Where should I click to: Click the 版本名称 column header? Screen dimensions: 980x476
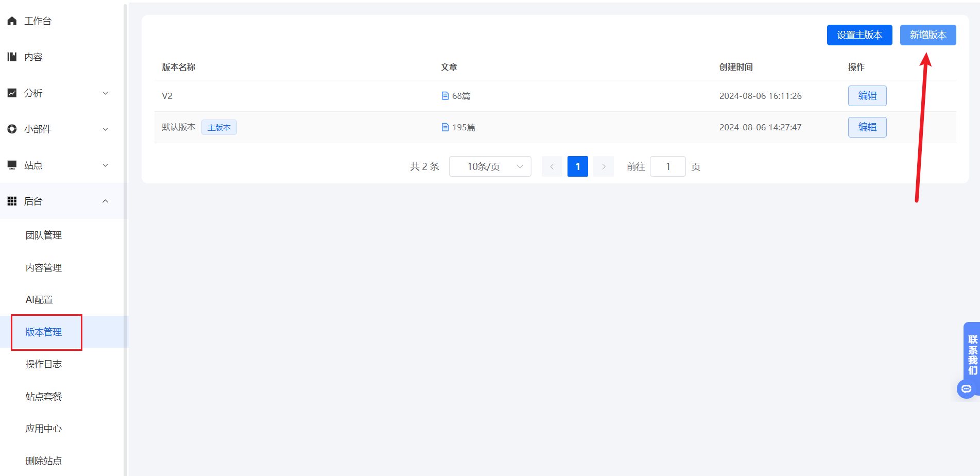tap(179, 67)
